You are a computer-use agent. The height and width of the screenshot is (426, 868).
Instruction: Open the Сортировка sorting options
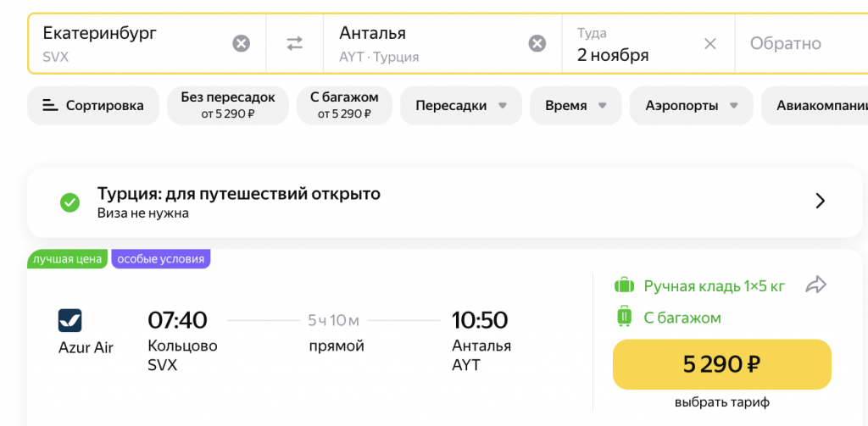[93, 106]
